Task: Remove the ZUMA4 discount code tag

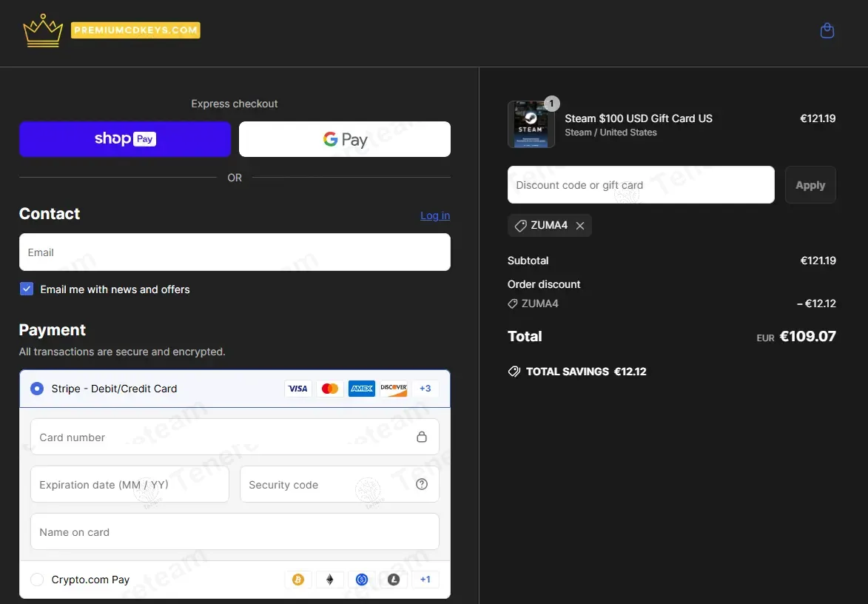Action: click(580, 226)
